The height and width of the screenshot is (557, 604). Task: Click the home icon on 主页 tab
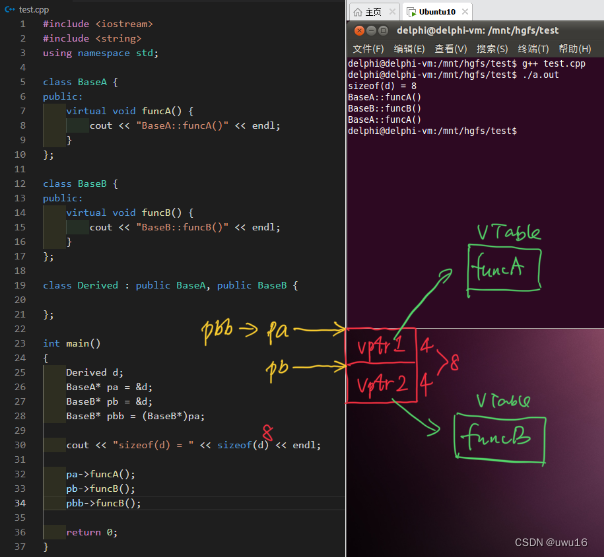coord(358,12)
